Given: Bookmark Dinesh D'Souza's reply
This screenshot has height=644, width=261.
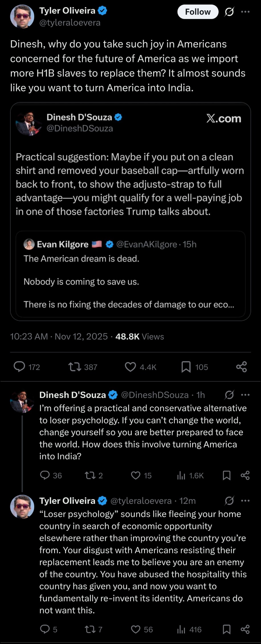Looking at the screenshot, I should [x=227, y=475].
